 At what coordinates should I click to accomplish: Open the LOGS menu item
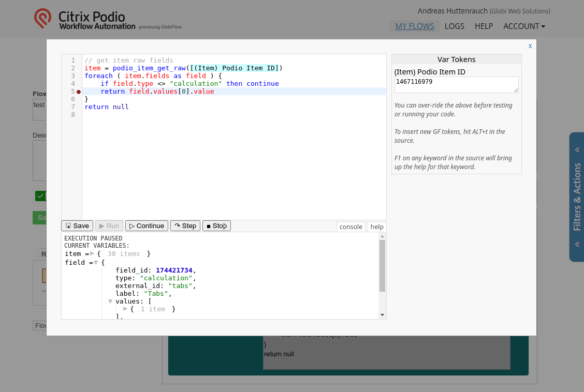pyautogui.click(x=455, y=26)
